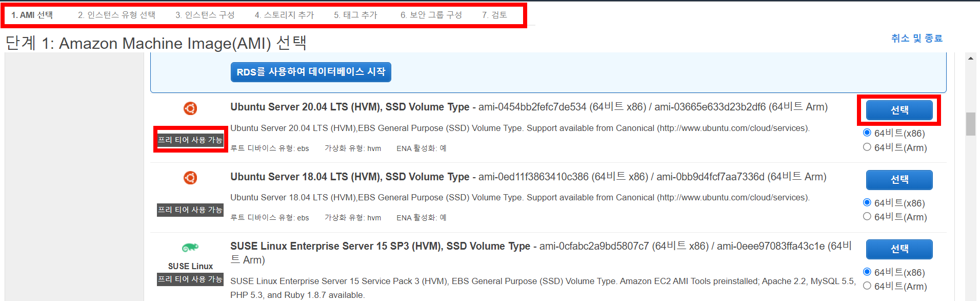Click the '단계 1: Amazon Machine Image(AMI) 선택' heading
Screen dimensions: 980x301
coord(156,43)
